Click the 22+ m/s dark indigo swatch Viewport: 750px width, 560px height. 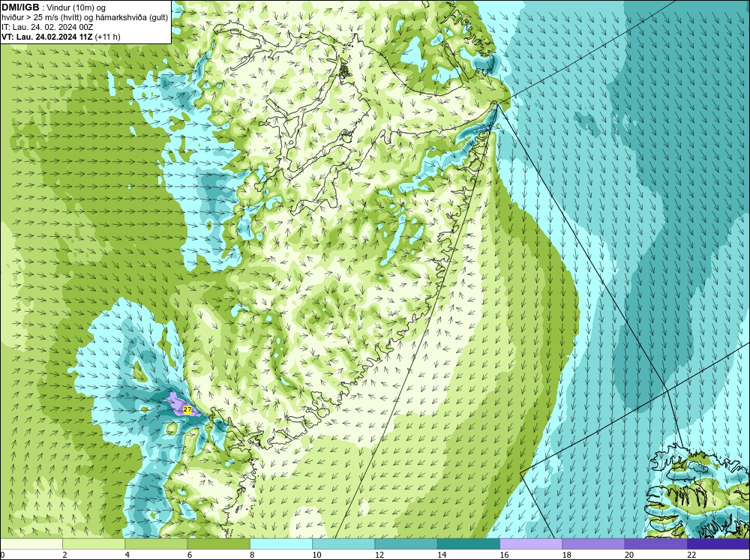(718, 544)
